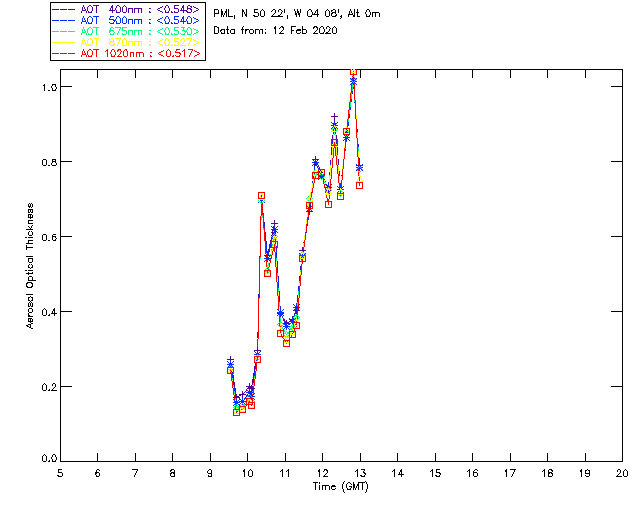
Task: Click the red square marker near 0.7 at 10.4h
Action: click(x=261, y=196)
